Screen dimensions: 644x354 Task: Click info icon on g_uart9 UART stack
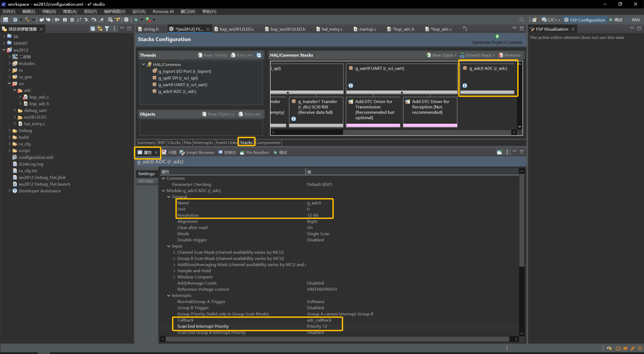pyautogui.click(x=351, y=86)
